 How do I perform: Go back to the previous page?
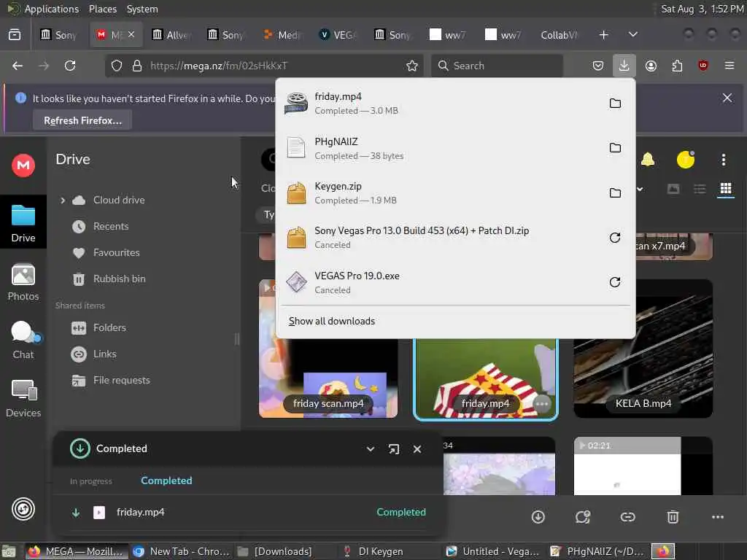pos(18,66)
